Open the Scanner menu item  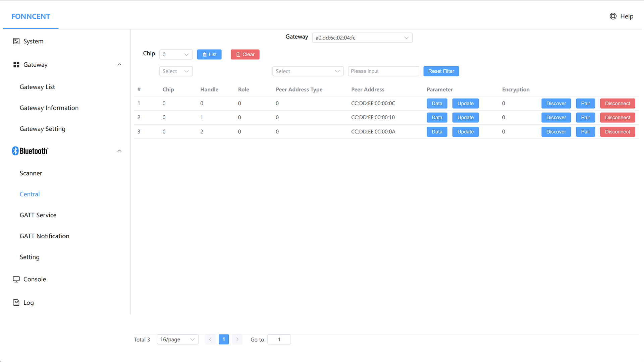coord(31,173)
